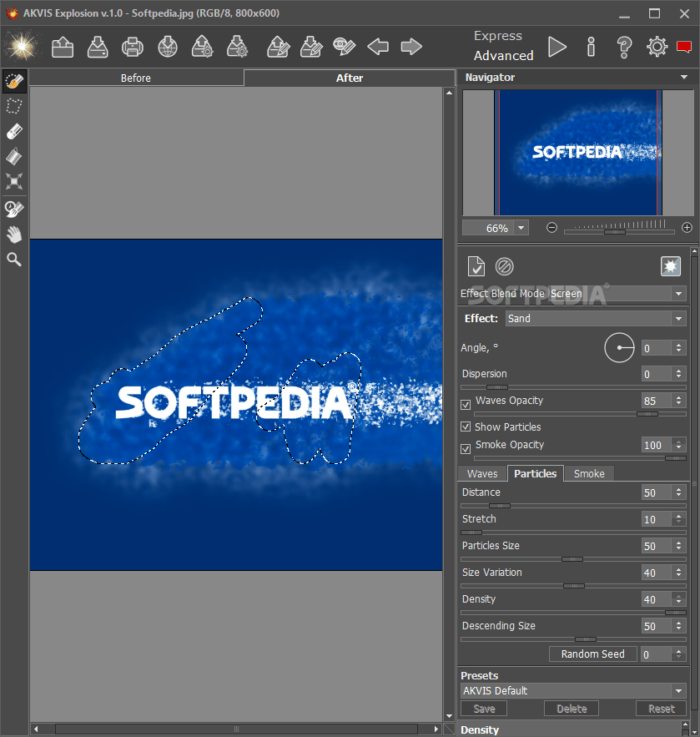Click the Delete preset button

tap(572, 709)
